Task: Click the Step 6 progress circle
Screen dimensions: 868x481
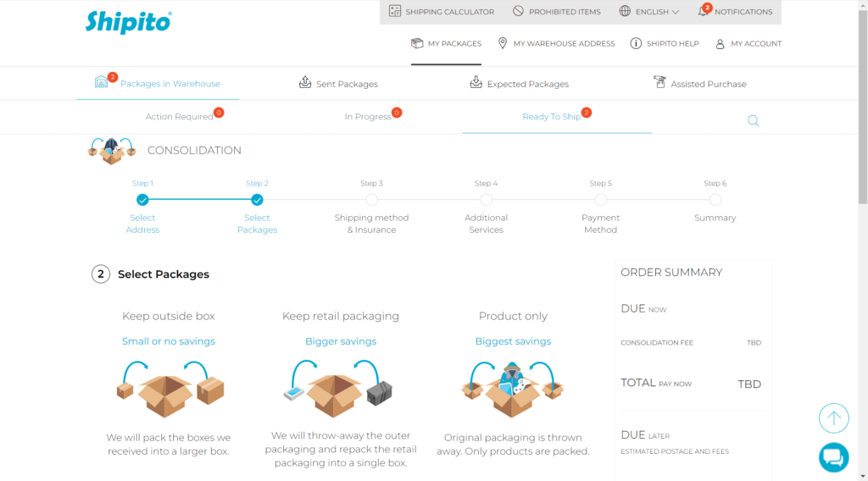Action: [715, 200]
